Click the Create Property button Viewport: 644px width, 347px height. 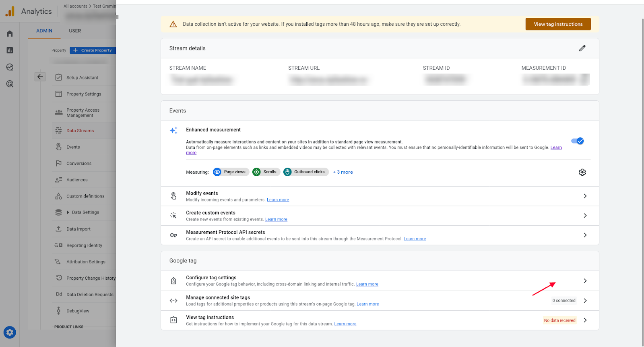click(93, 50)
